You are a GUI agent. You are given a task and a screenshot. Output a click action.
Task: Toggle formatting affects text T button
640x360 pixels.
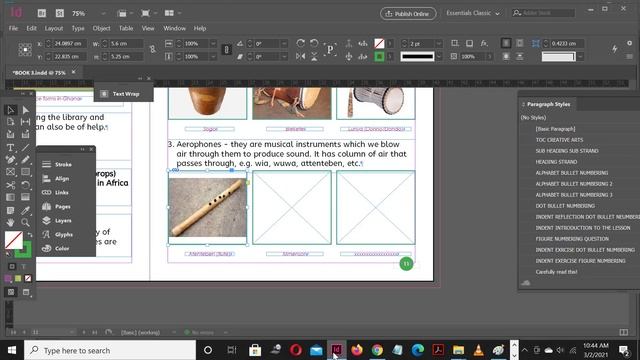pos(24,267)
